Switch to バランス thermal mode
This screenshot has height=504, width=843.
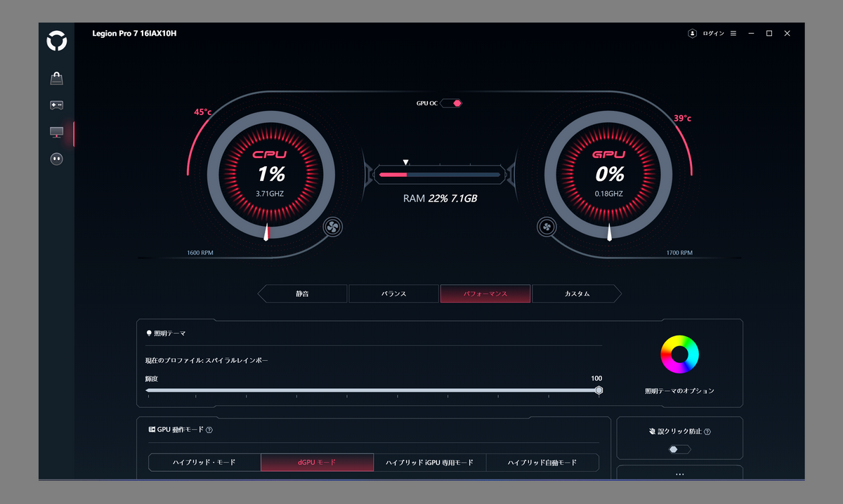click(x=393, y=293)
